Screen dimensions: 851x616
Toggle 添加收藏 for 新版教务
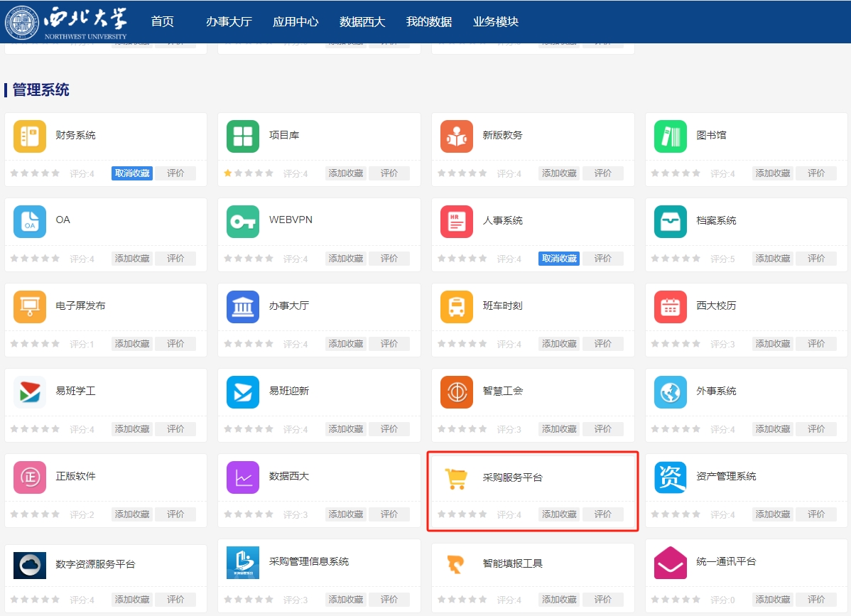coord(559,173)
